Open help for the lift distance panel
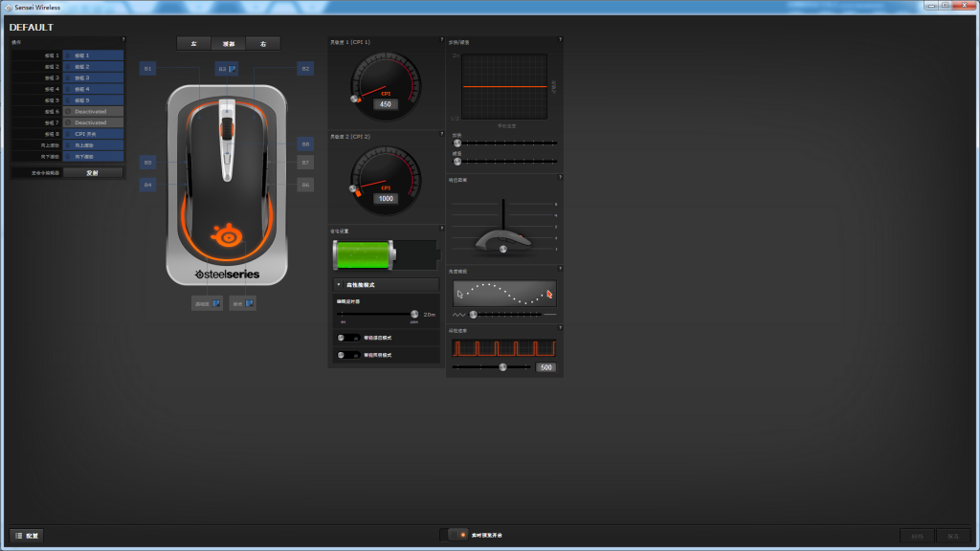The height and width of the screenshot is (551, 980). (560, 177)
